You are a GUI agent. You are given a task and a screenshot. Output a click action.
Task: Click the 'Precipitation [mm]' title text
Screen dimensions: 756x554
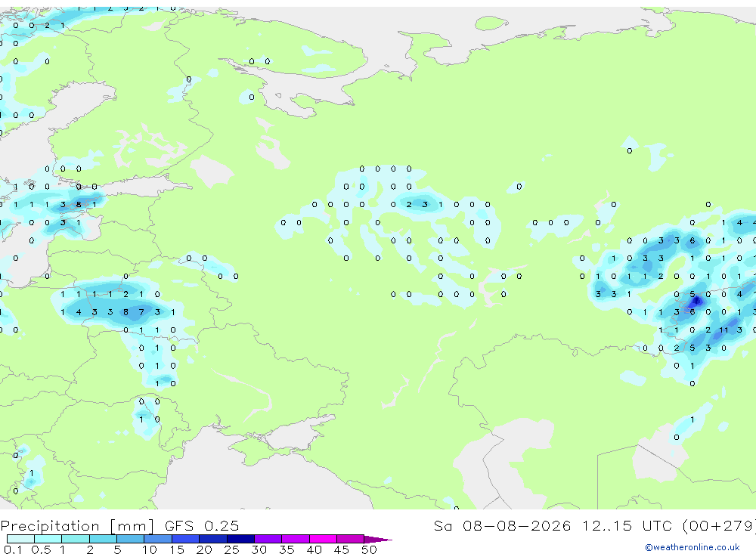[77, 526]
